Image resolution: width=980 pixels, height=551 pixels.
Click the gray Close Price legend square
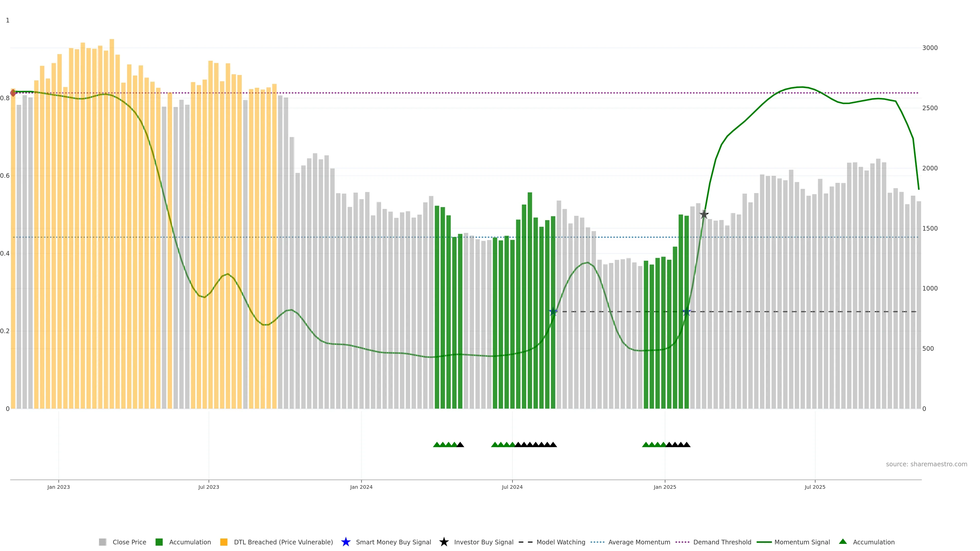click(102, 542)
